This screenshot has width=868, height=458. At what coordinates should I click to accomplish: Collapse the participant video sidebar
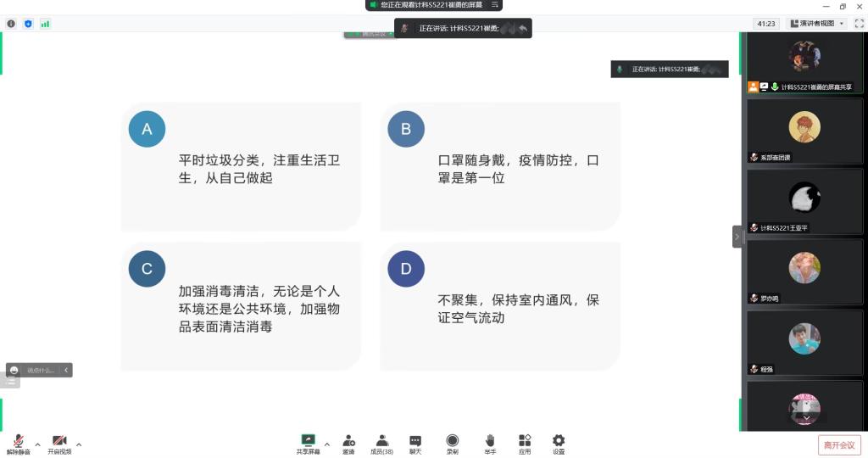(737, 237)
